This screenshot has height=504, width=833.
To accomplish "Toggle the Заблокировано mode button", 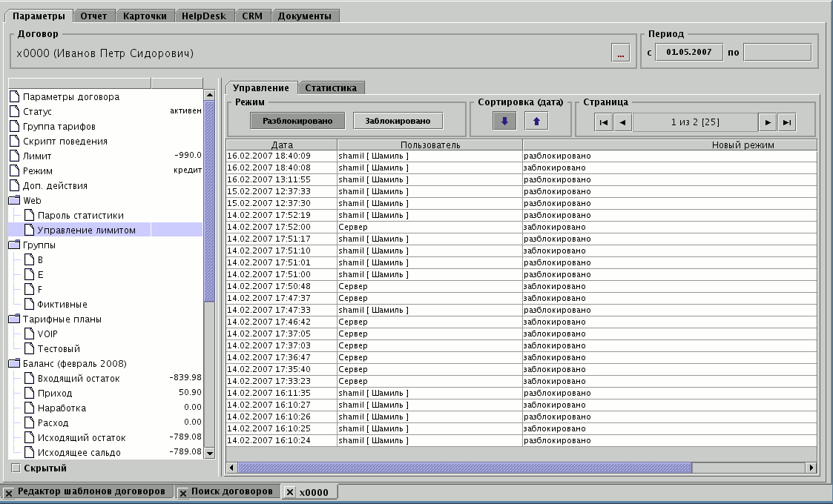I will (397, 121).
